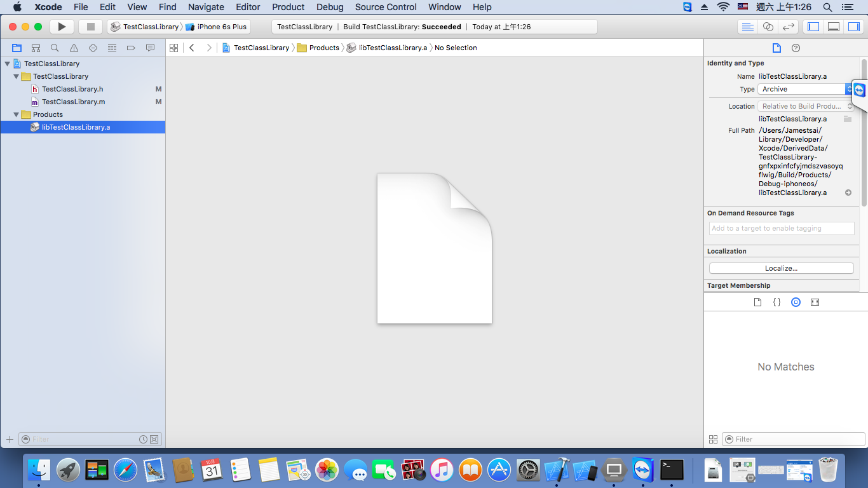Show the File inspector
The height and width of the screenshot is (488, 868).
coord(776,48)
